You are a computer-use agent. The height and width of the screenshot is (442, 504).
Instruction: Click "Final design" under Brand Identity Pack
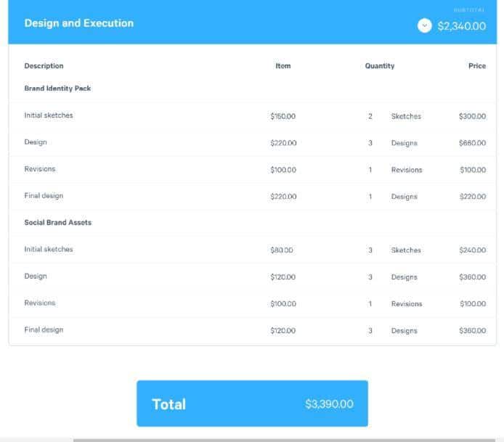coord(44,196)
